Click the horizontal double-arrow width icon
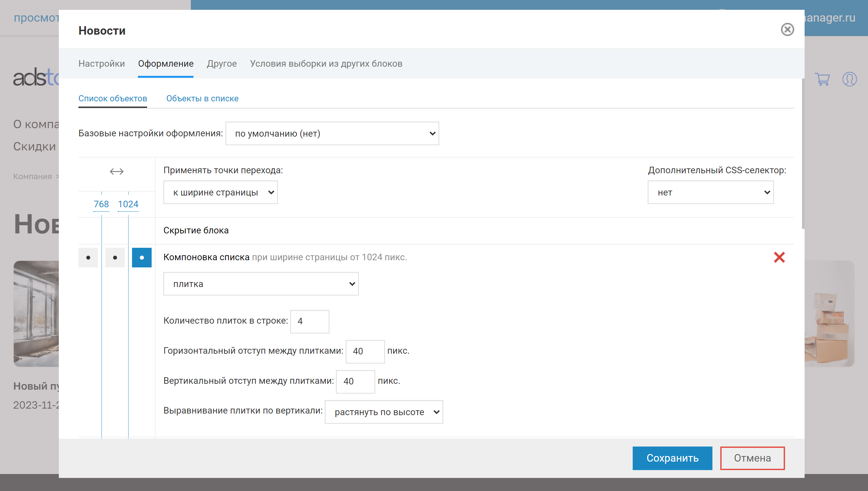 coord(117,171)
